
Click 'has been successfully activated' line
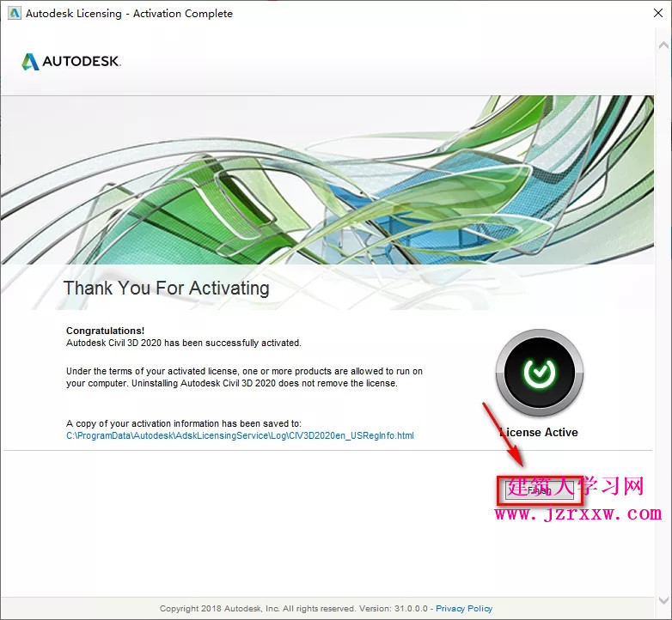click(x=183, y=343)
